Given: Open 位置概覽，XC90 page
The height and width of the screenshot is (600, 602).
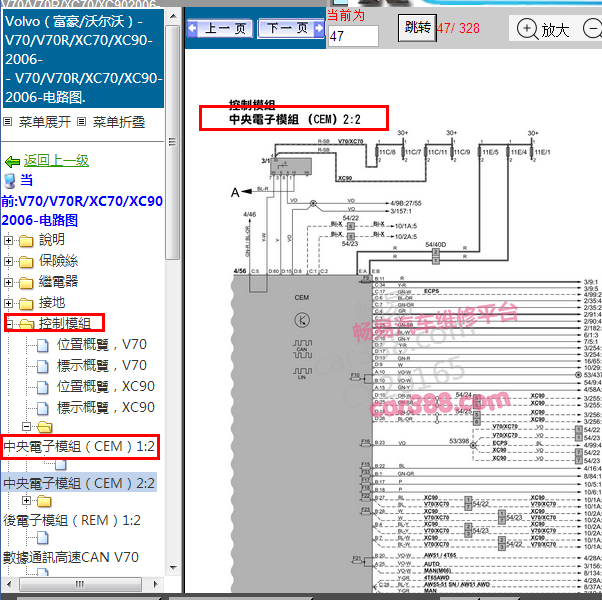Looking at the screenshot, I should click(106, 386).
